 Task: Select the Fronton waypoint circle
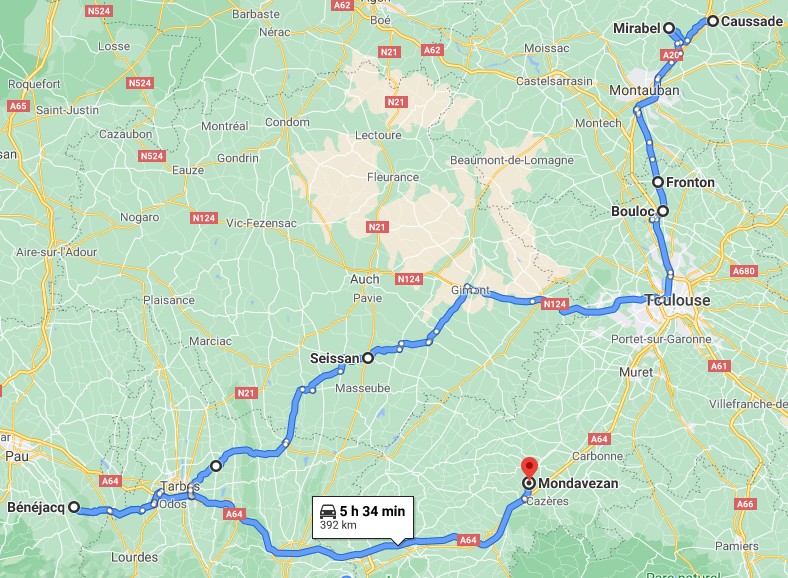pos(658,182)
